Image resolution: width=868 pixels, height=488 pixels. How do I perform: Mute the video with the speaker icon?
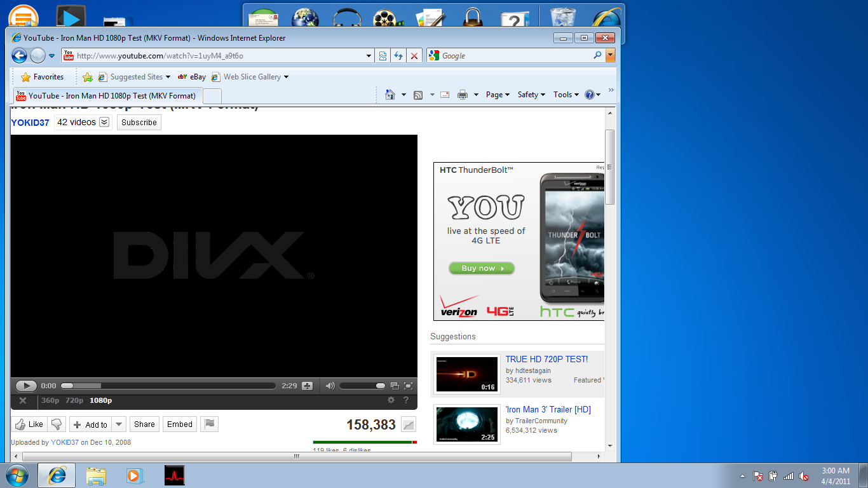[x=330, y=386]
